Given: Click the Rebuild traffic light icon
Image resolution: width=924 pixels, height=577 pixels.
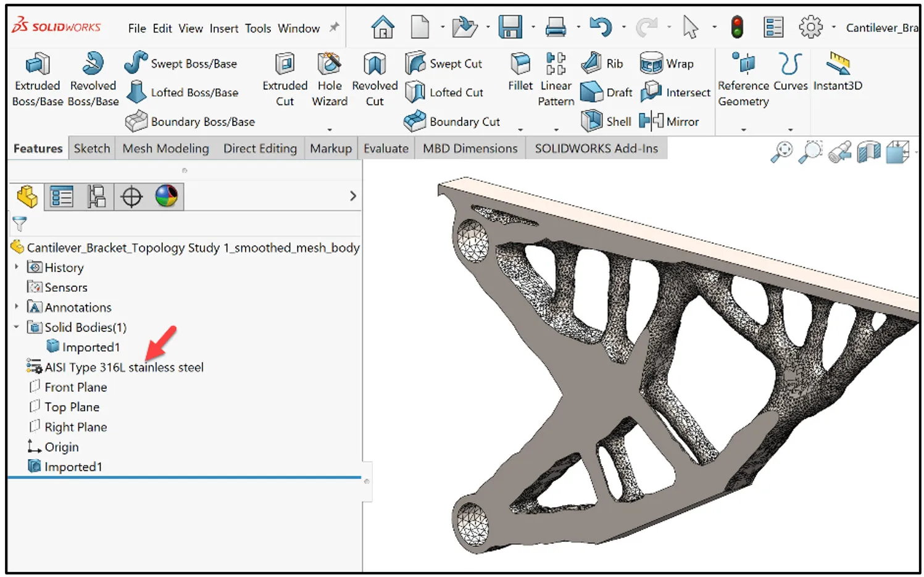Looking at the screenshot, I should [x=737, y=27].
